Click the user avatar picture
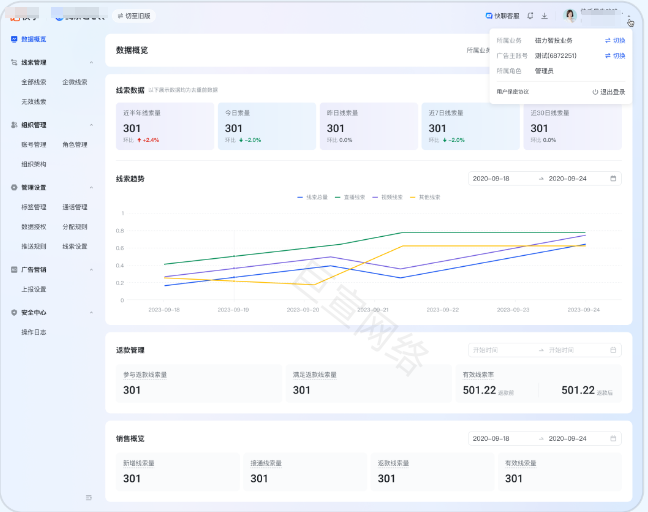Screen dimensions: 648x512 point(570,16)
